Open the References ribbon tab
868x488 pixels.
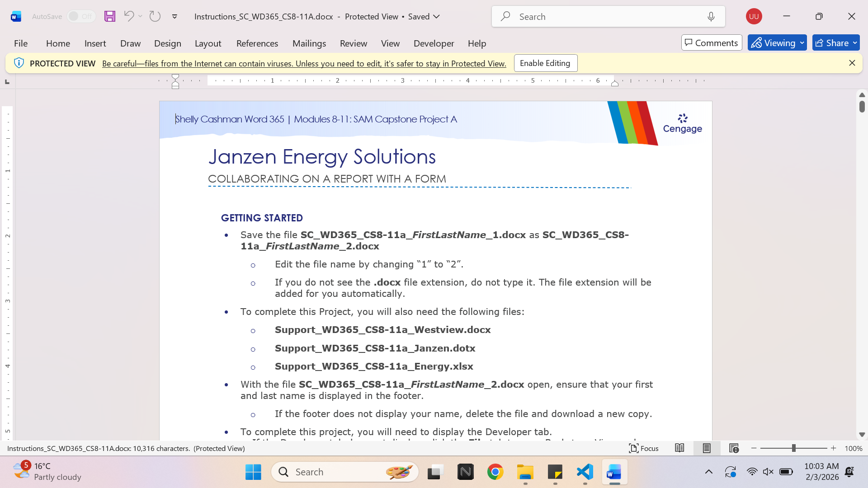[257, 43]
